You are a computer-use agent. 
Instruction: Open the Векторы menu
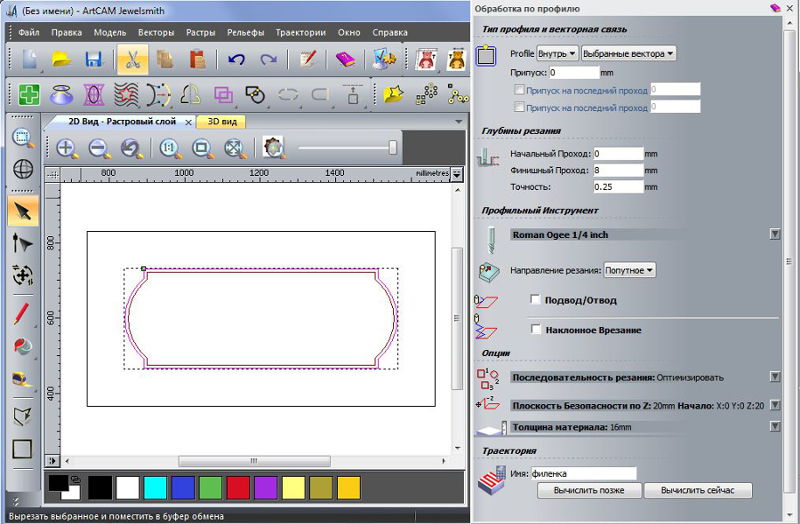coord(156,32)
